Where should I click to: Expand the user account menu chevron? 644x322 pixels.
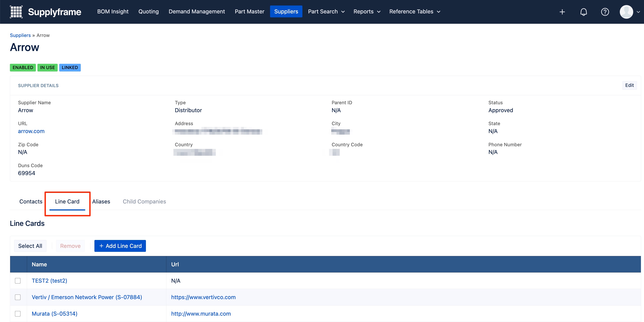click(x=638, y=12)
